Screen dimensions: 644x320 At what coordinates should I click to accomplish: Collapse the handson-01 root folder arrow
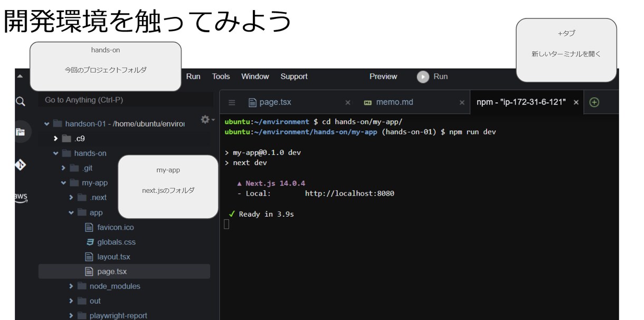(47, 124)
